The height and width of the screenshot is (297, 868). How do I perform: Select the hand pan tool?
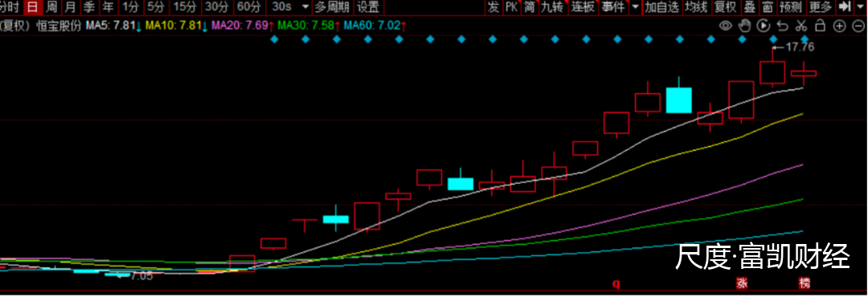tap(745, 26)
